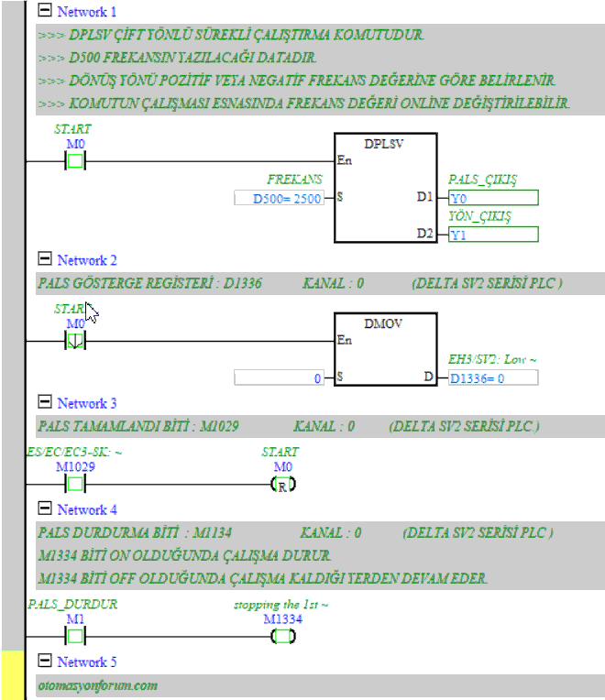Click the Y0 pulse output operand field

492,198
